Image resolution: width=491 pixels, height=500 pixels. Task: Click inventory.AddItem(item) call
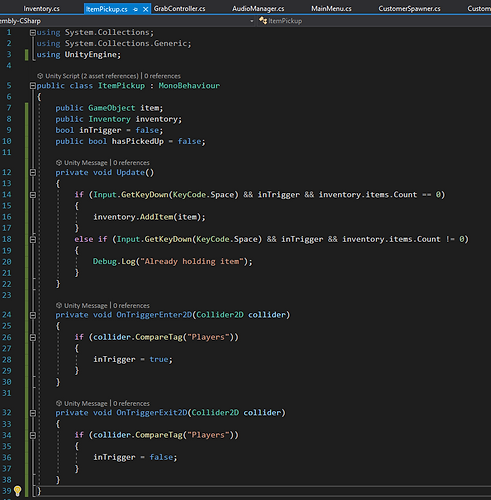tap(149, 217)
